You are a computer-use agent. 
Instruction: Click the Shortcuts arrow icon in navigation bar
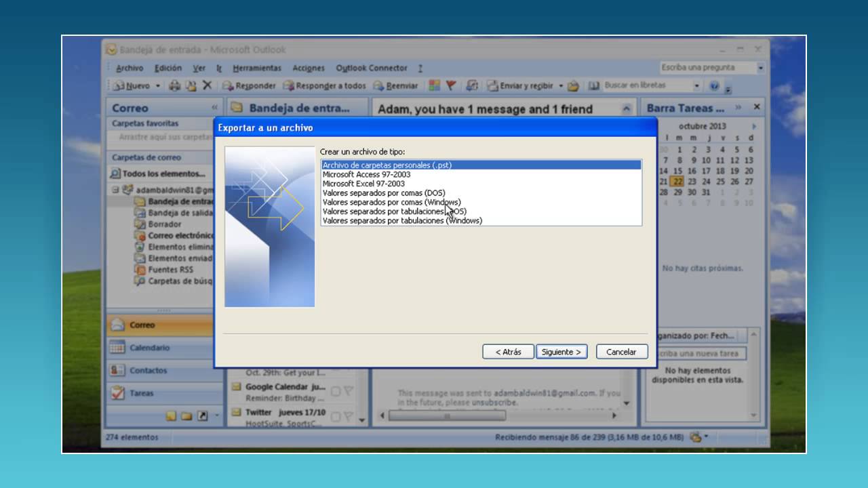tap(202, 416)
